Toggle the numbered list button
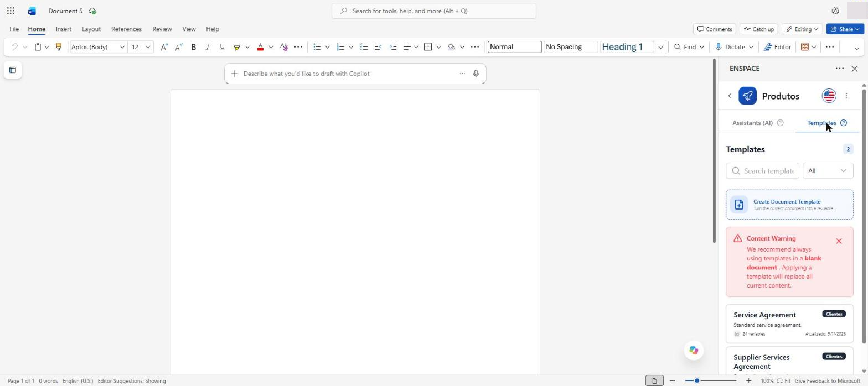The width and height of the screenshot is (868, 386). click(340, 47)
